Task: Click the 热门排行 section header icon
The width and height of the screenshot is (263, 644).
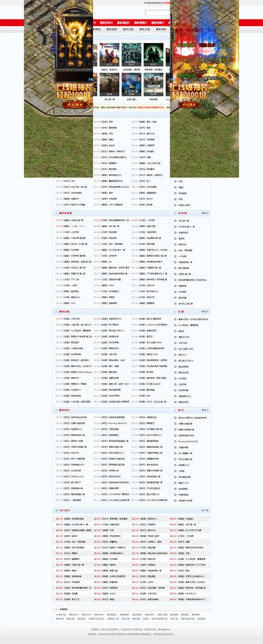Action: 56,510
